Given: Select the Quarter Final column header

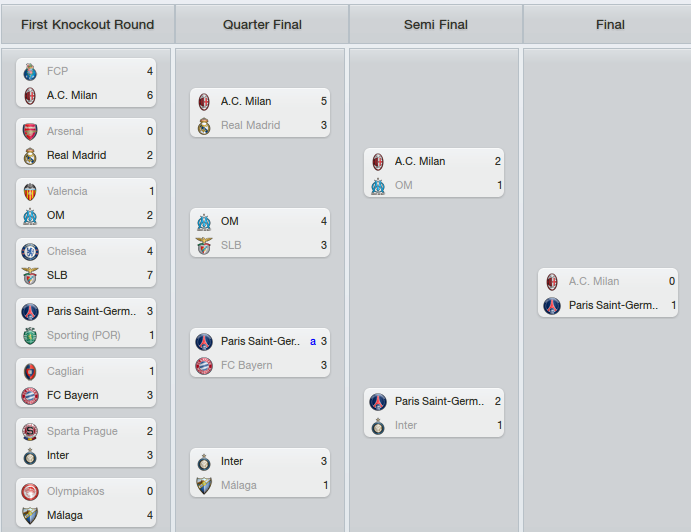Looking at the screenshot, I should click(x=262, y=25).
